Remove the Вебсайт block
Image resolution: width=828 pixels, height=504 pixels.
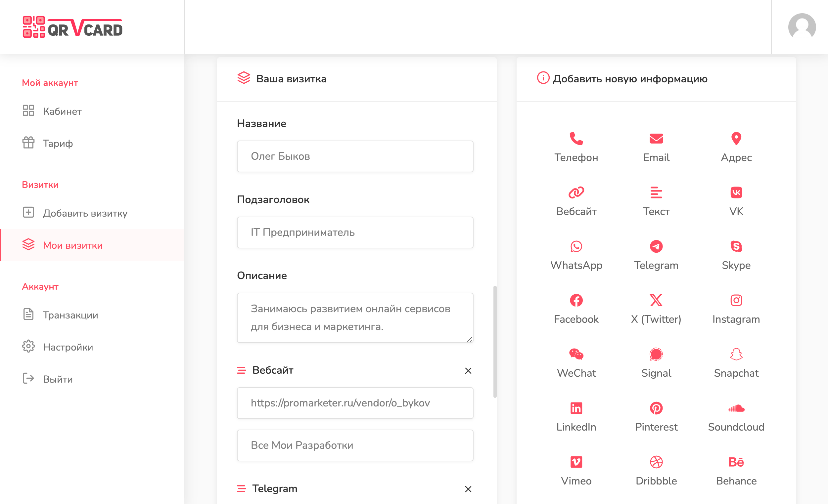[x=468, y=371]
